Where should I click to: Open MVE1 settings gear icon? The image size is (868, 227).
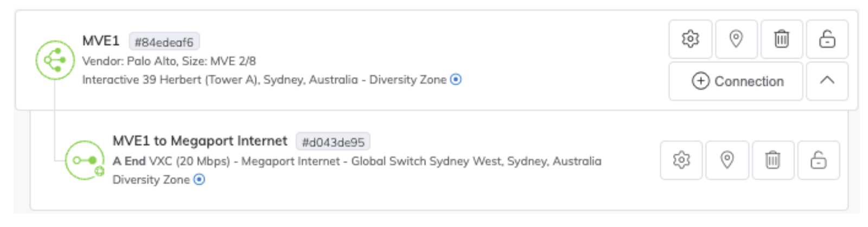pyautogui.click(x=690, y=39)
